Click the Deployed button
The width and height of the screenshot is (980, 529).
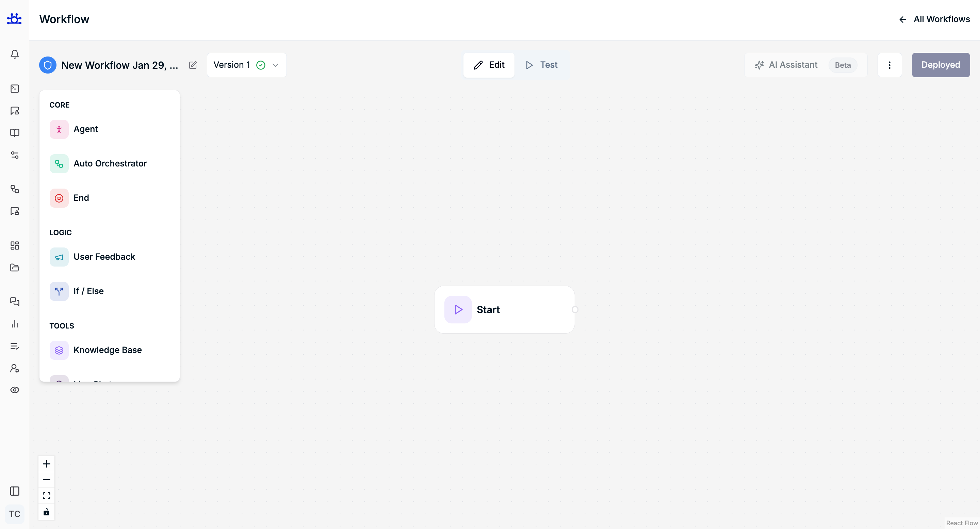pos(941,65)
